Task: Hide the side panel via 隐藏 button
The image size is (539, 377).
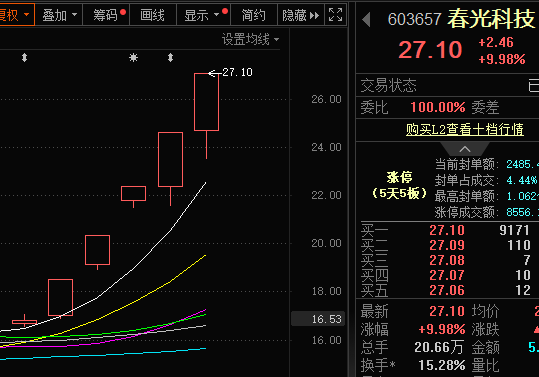Action: pyautogui.click(x=301, y=15)
